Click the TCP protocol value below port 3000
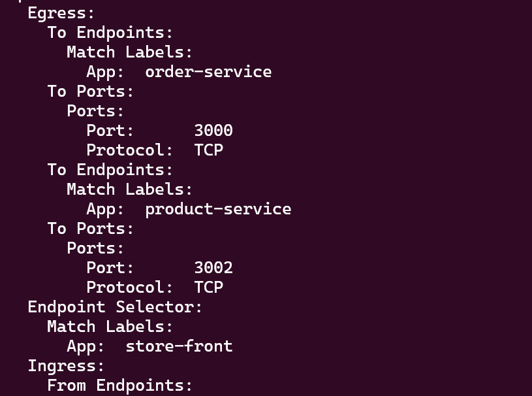Viewport: 532px width, 396px height. (209, 150)
